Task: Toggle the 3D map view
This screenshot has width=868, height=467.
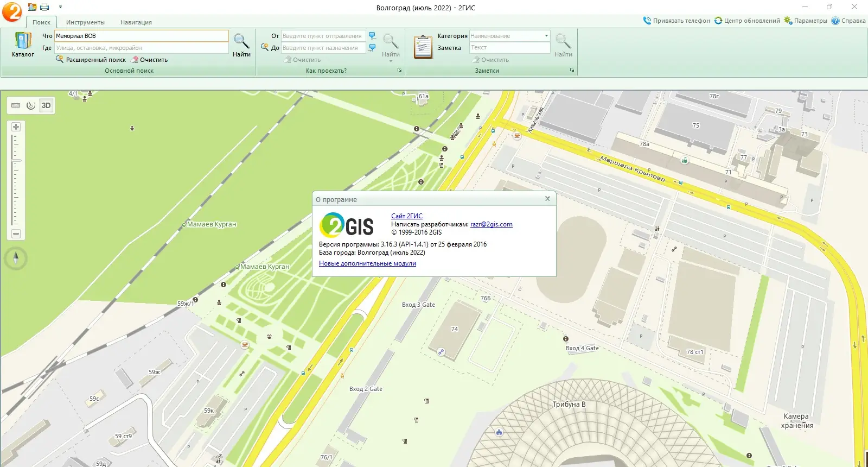Action: pyautogui.click(x=46, y=105)
